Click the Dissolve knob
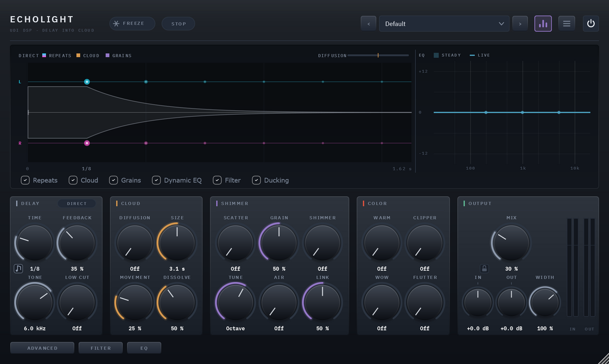 click(177, 303)
